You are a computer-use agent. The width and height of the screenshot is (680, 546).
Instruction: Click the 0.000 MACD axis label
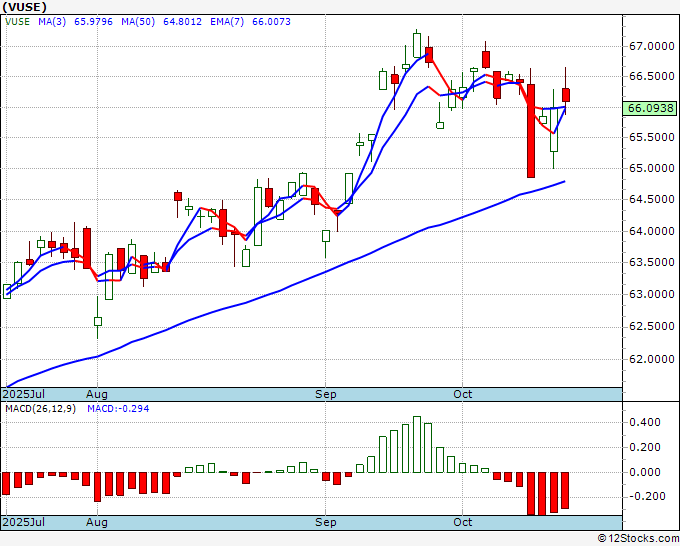644,472
